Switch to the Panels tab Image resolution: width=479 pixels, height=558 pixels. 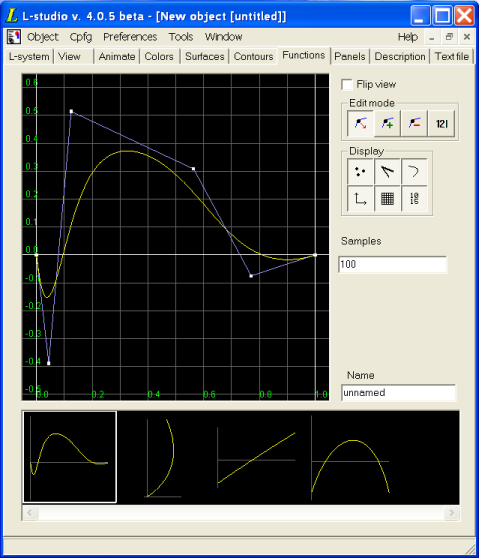click(x=350, y=57)
